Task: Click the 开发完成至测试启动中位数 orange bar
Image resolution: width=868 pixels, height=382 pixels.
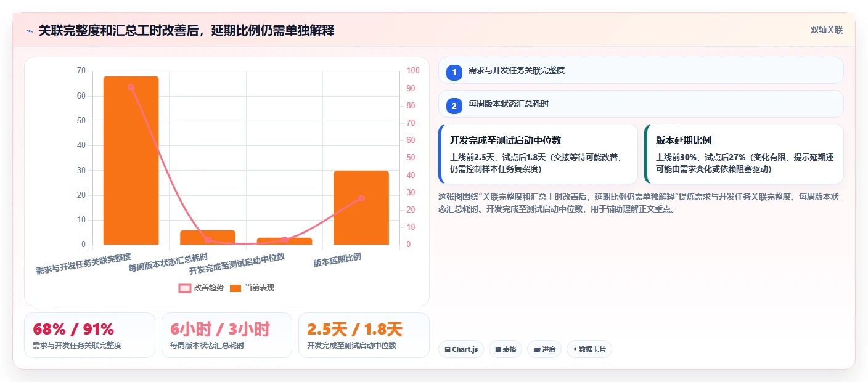Action: (x=284, y=241)
